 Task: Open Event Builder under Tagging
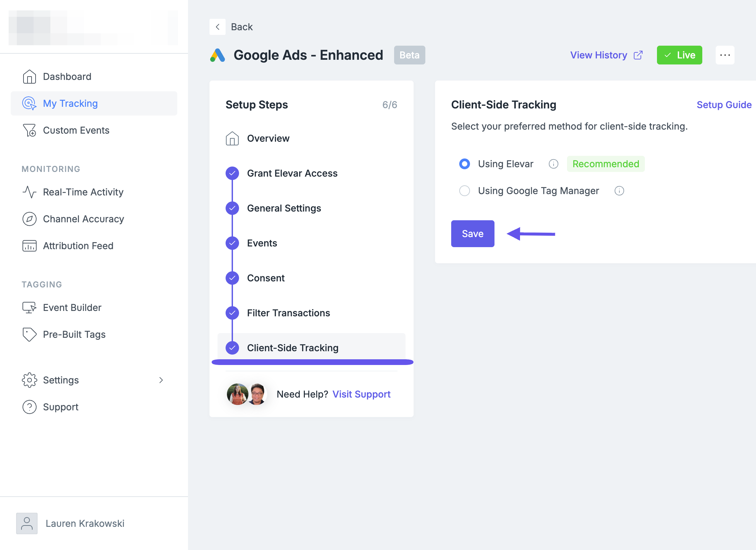(x=94, y=308)
